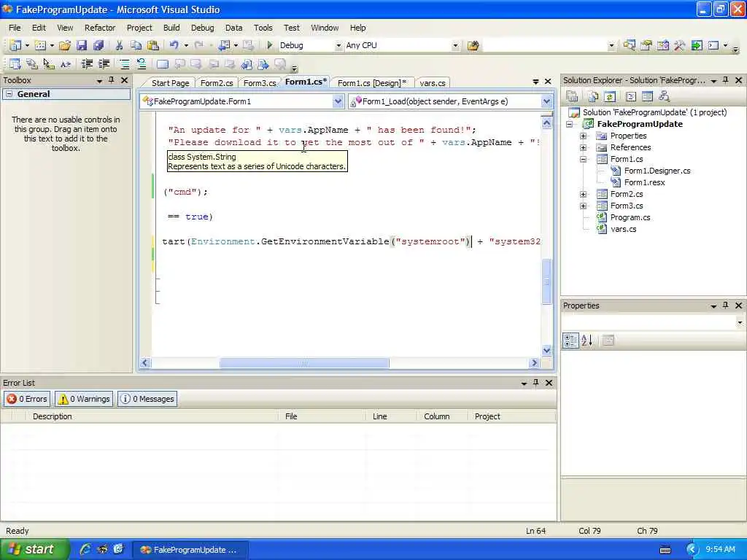Toggle the 0 Warnings filter
747x560 pixels.
(84, 399)
